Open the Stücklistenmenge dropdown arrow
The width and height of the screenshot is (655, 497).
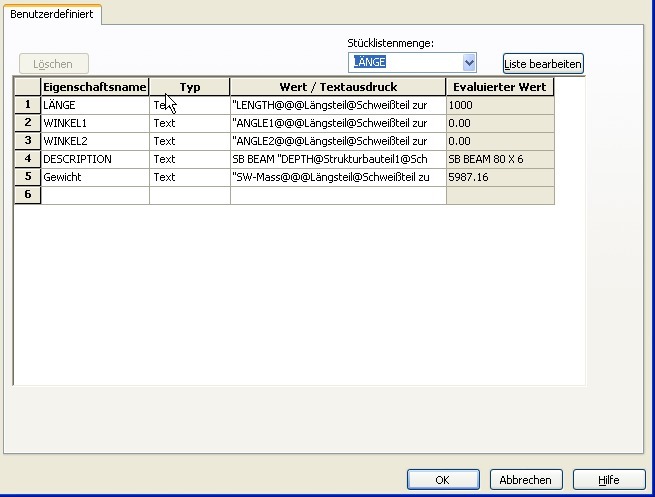(469, 63)
